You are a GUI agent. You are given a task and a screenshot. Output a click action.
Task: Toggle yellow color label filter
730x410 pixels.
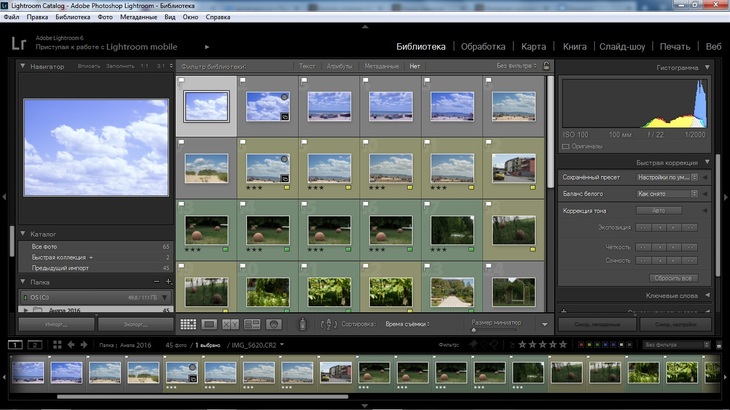click(x=589, y=345)
